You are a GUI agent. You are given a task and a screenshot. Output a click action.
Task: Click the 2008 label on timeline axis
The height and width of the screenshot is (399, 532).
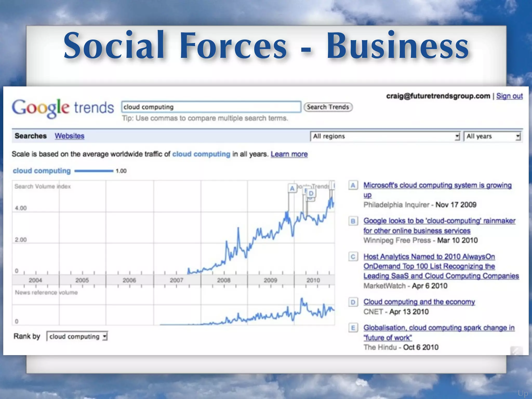(x=224, y=280)
